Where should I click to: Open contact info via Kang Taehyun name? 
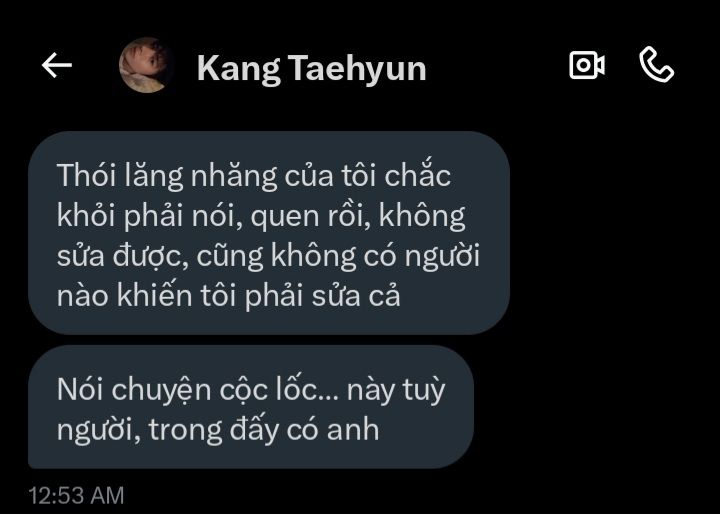click(312, 69)
